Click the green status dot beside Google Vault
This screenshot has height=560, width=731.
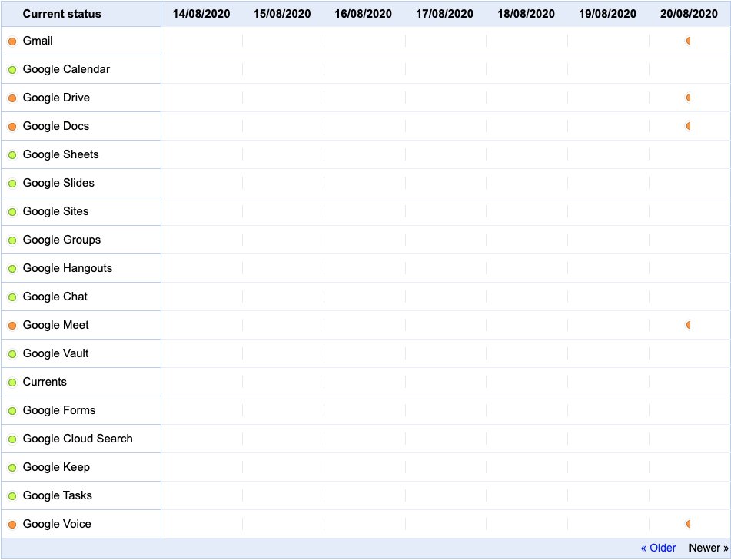12,354
